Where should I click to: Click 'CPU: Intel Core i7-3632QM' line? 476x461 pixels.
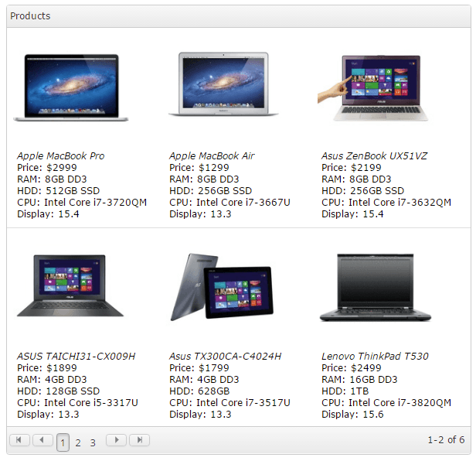pyautogui.click(x=386, y=202)
